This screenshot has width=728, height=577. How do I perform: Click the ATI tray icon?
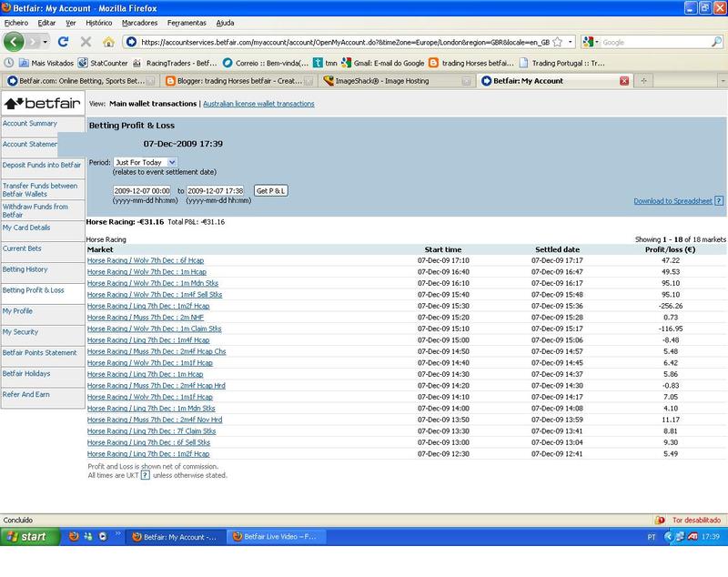(693, 537)
